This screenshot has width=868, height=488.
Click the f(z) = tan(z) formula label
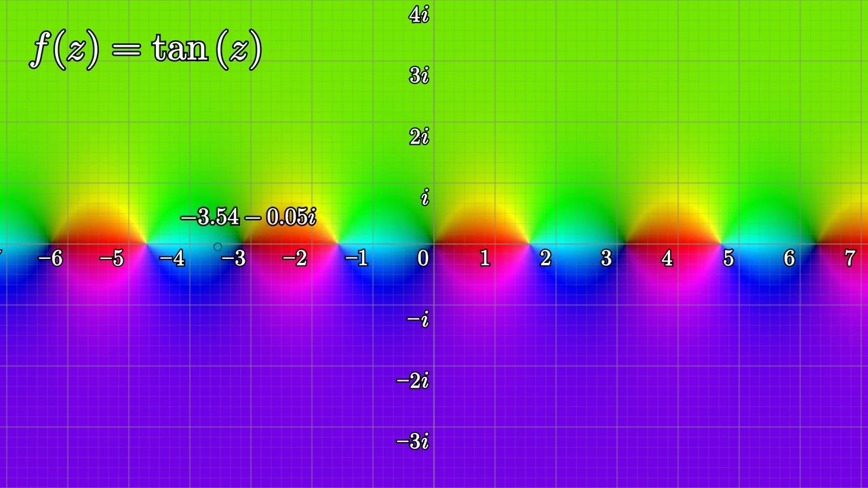pyautogui.click(x=145, y=49)
